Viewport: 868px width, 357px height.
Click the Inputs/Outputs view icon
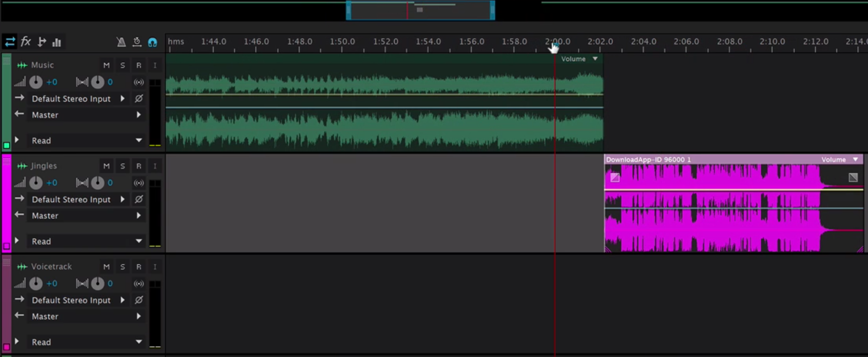pos(10,42)
